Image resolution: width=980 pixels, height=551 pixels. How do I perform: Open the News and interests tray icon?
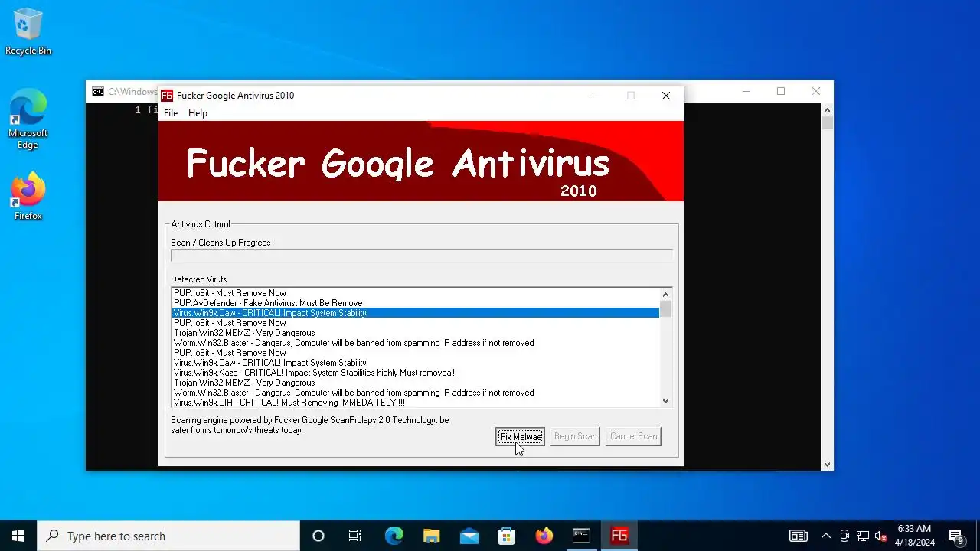[x=799, y=536]
